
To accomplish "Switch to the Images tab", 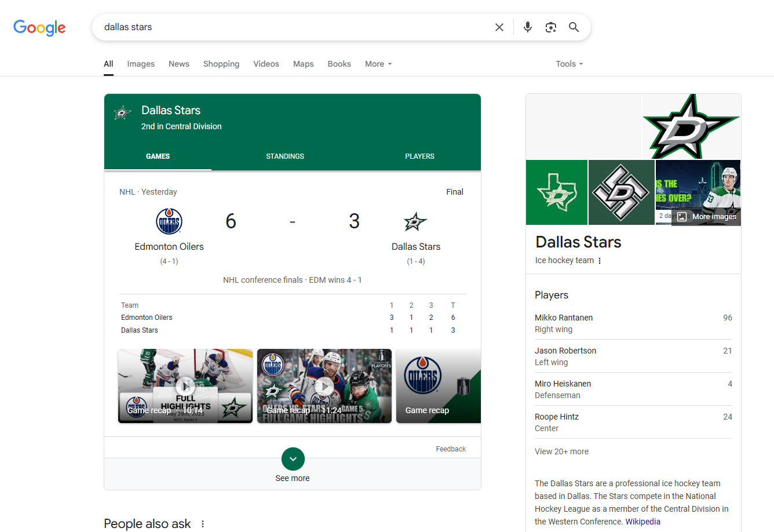I will [141, 64].
